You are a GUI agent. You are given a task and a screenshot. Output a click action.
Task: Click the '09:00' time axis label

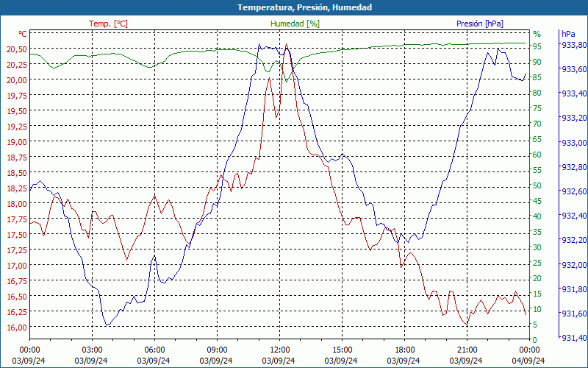point(217,350)
